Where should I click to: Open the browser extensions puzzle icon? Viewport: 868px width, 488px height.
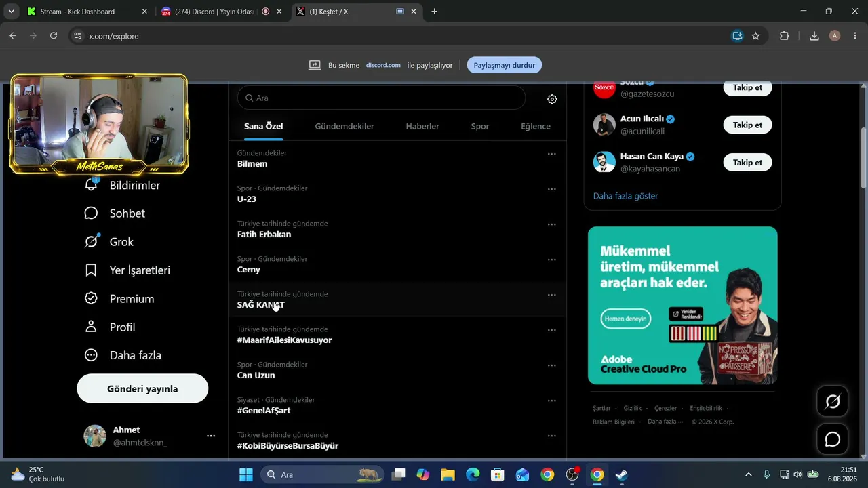click(x=785, y=36)
